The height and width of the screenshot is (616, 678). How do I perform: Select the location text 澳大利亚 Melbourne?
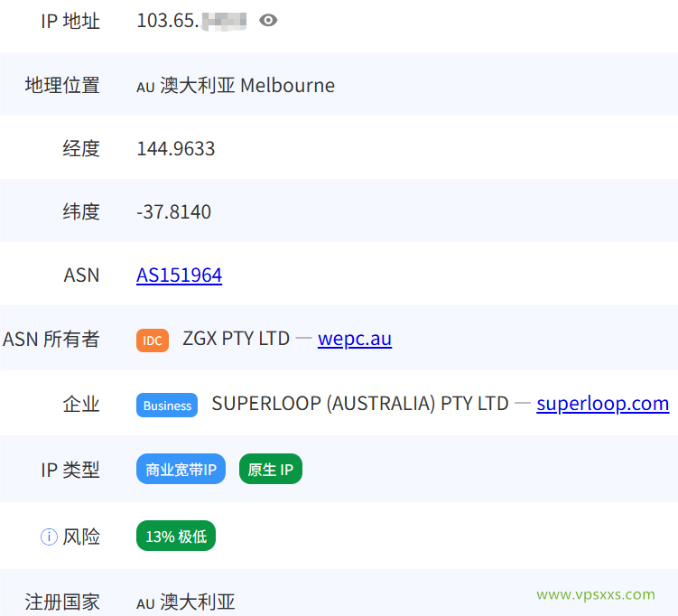point(247,85)
